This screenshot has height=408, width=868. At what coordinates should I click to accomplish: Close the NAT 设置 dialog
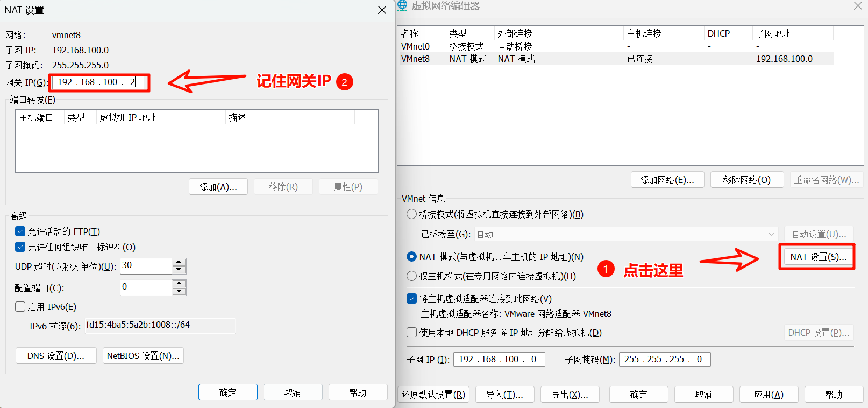(382, 10)
